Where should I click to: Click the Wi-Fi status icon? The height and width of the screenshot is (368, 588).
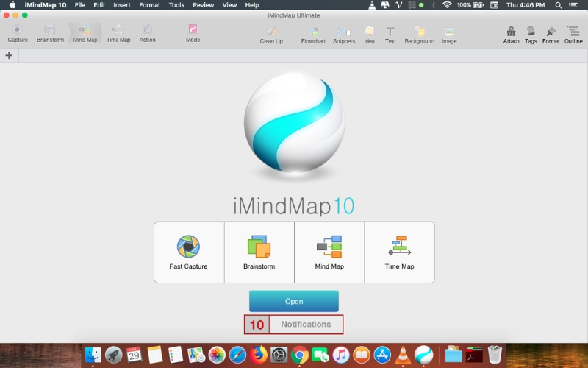447,5
